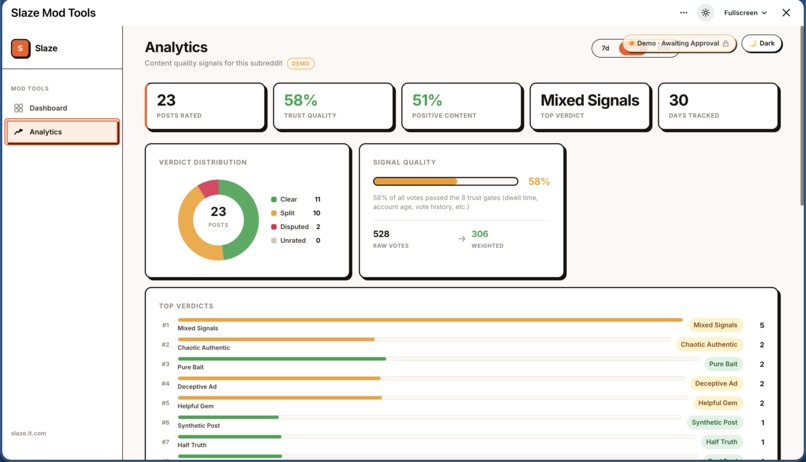Click the arrow between raw and weighted votes
Viewport: 806px width, 462px height.
tap(462, 238)
